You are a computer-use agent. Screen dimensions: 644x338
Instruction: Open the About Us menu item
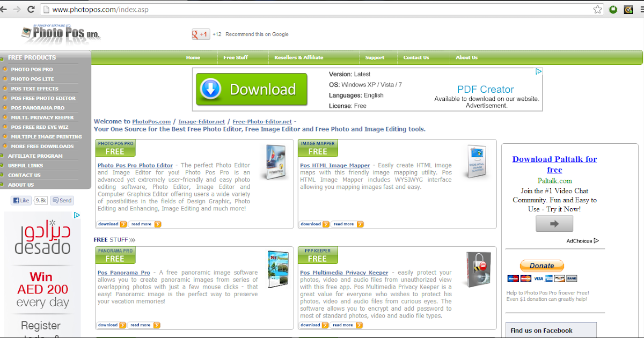click(467, 57)
